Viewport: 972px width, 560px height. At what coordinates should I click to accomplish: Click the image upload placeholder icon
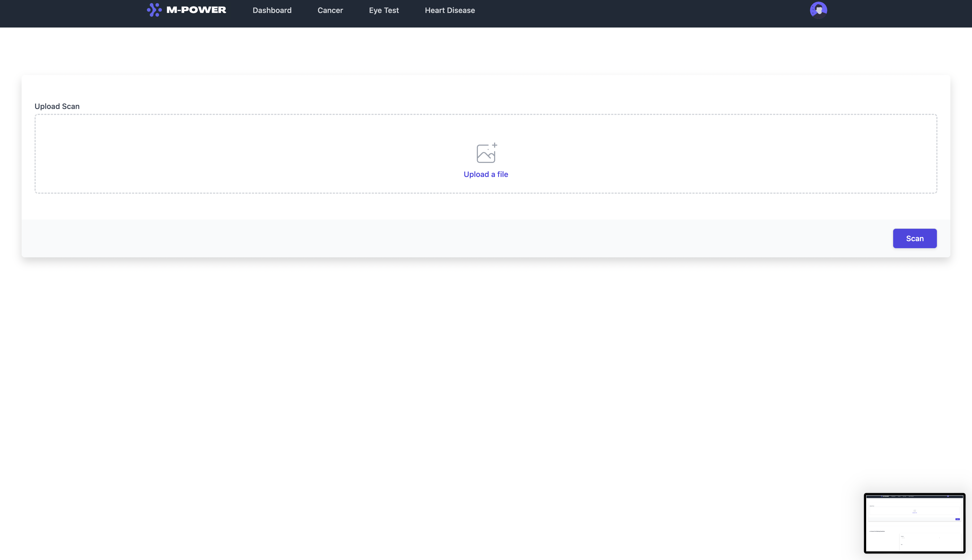[x=485, y=154]
